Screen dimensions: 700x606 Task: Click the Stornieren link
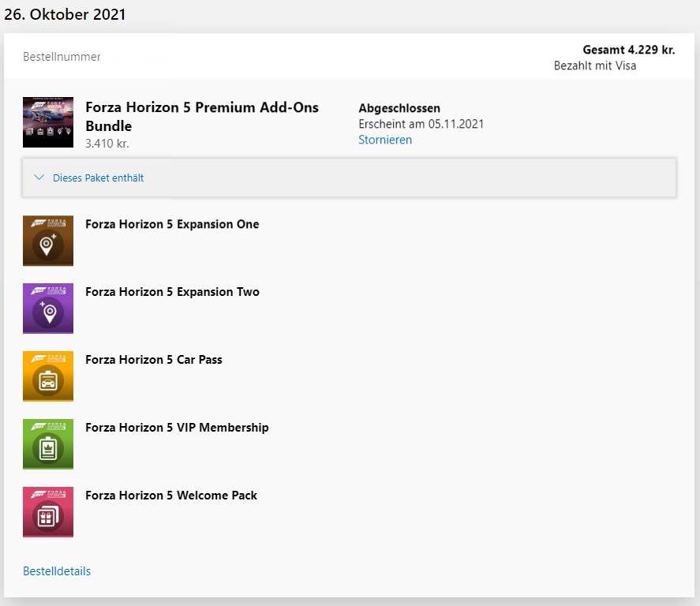click(x=385, y=140)
